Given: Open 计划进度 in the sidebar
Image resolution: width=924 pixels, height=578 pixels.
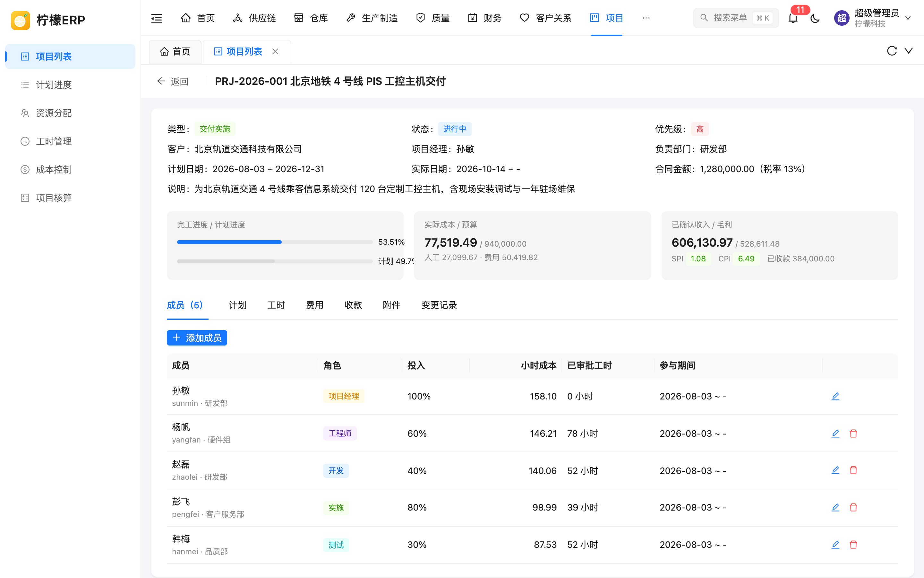Looking at the screenshot, I should 70,85.
